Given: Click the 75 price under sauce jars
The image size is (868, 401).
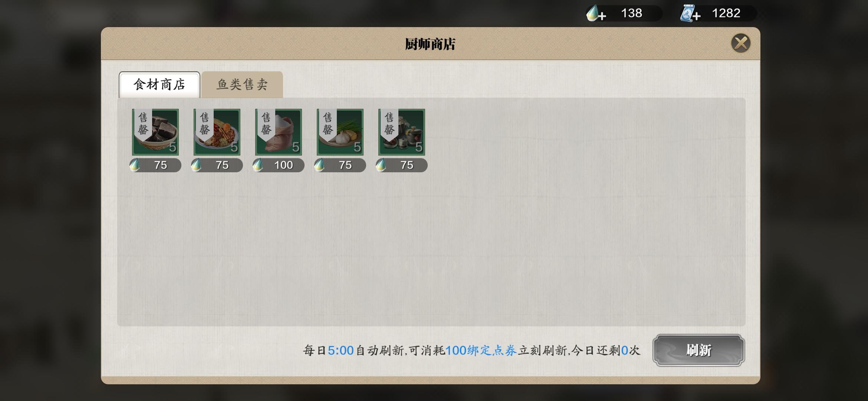Looking at the screenshot, I should coord(402,165).
